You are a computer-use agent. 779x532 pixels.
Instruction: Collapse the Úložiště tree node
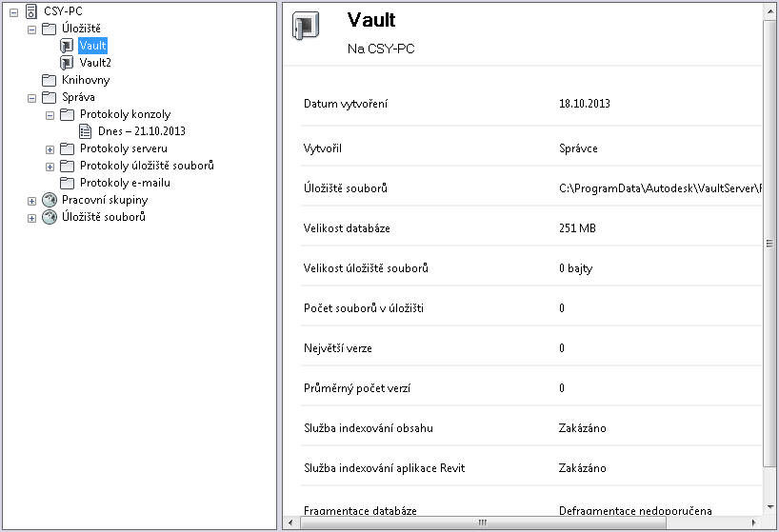coord(32,29)
